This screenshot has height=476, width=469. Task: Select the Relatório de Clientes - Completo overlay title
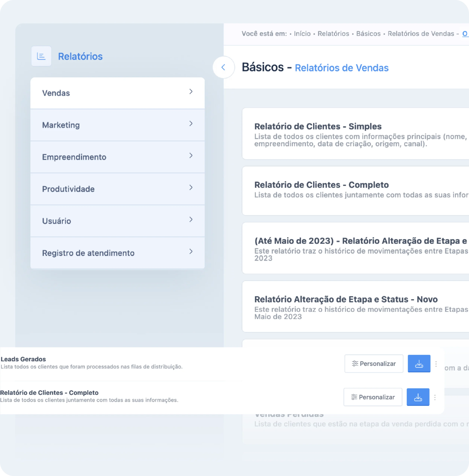click(x=49, y=393)
